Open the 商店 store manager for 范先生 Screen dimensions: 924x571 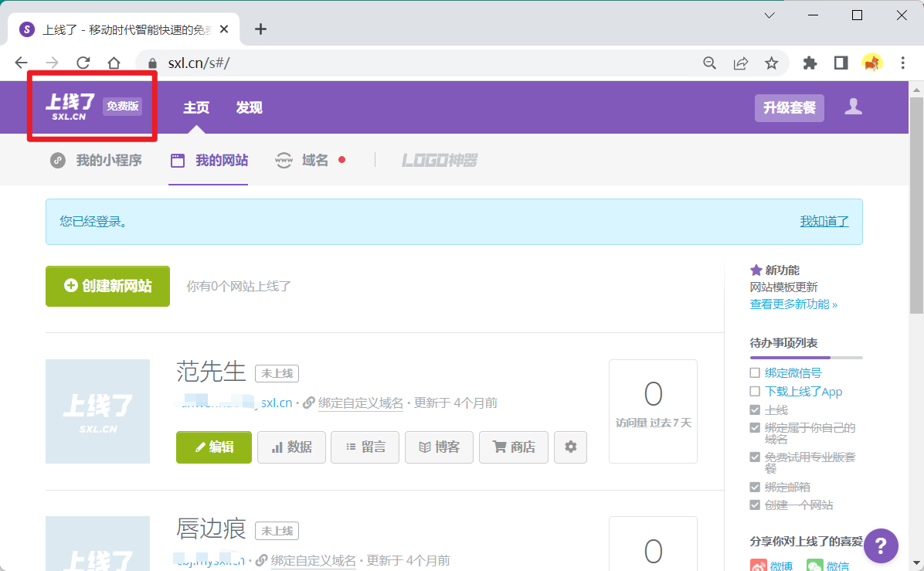(513, 447)
